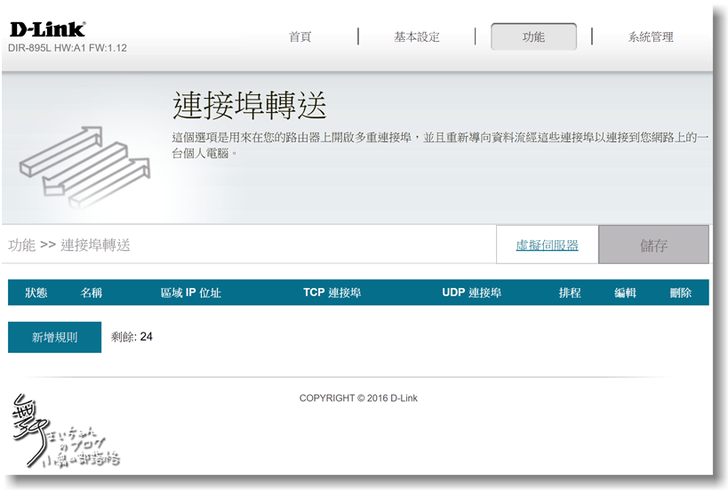Click the 名稱 column header

coord(91,293)
